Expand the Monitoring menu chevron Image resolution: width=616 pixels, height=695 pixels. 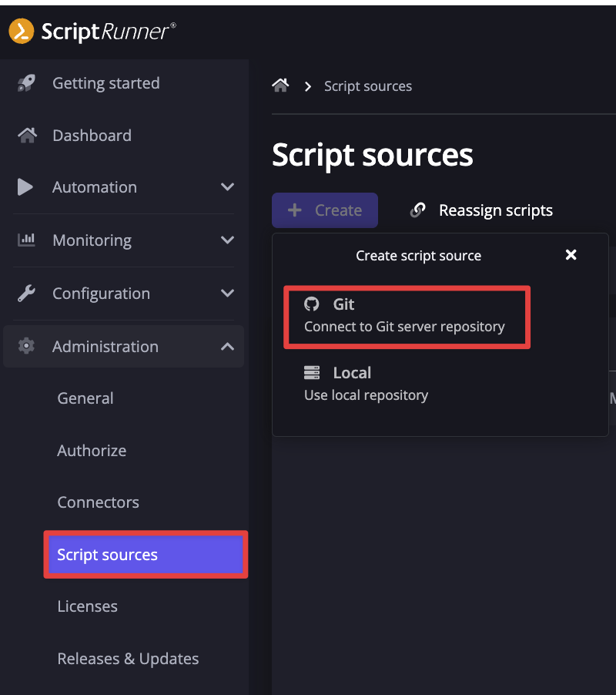pyautogui.click(x=227, y=240)
